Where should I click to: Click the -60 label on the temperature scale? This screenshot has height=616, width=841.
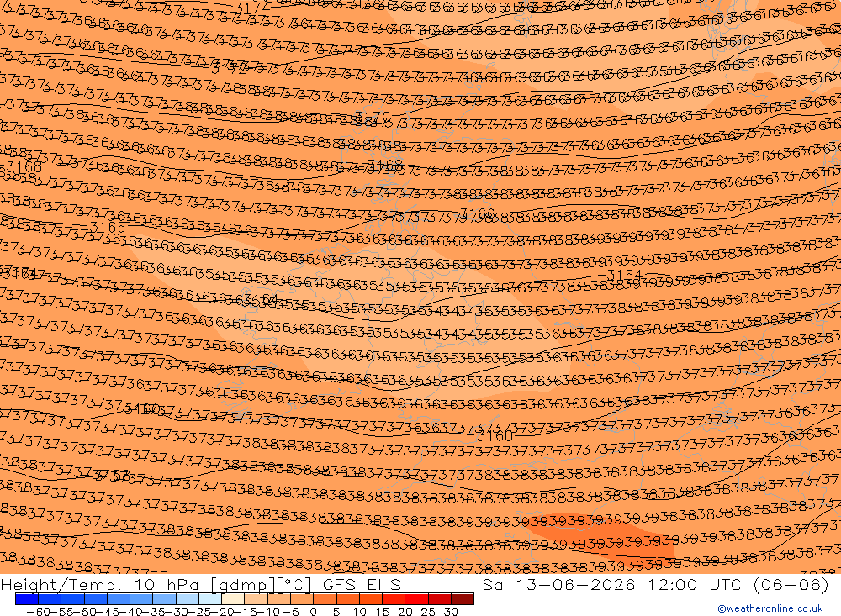pyautogui.click(x=38, y=612)
